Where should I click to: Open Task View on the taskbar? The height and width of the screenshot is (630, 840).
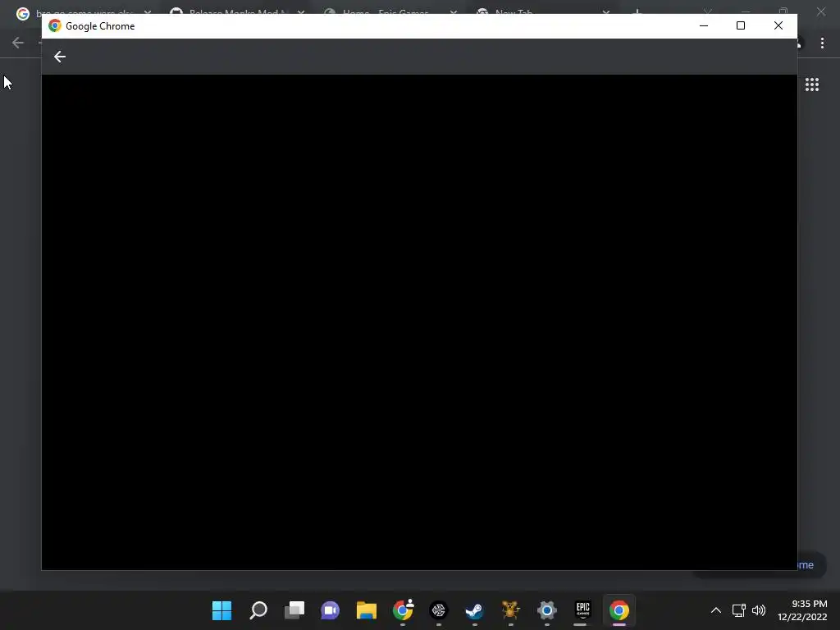[x=294, y=610]
